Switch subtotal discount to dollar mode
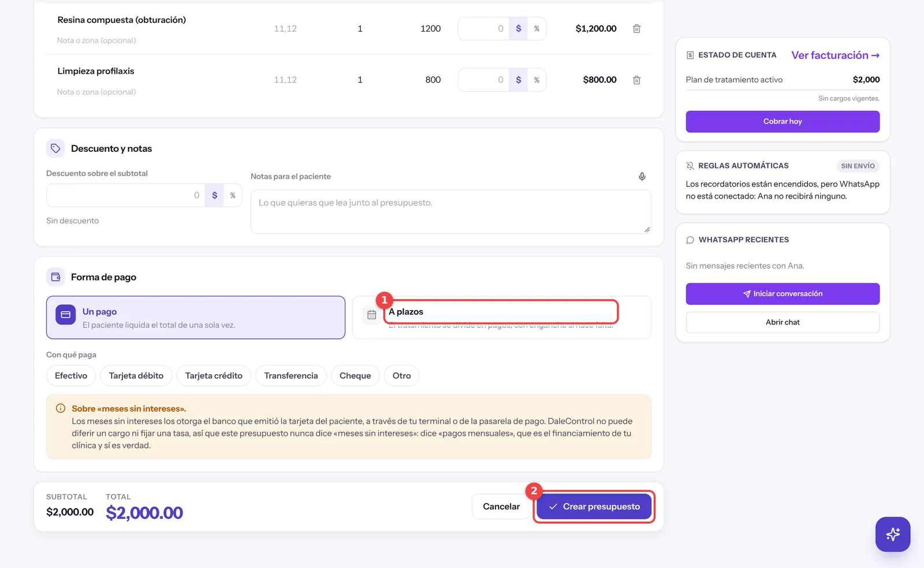Viewport: 924px width, 568px height. coord(214,195)
